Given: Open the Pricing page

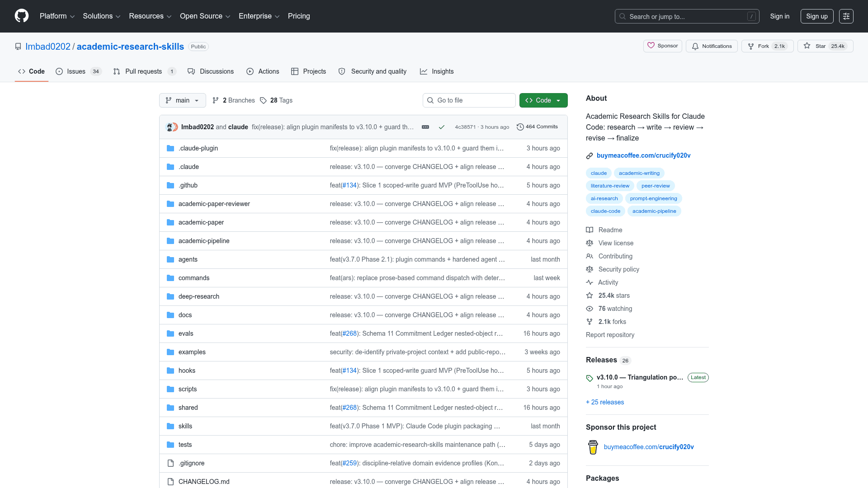Looking at the screenshot, I should 299,16.
